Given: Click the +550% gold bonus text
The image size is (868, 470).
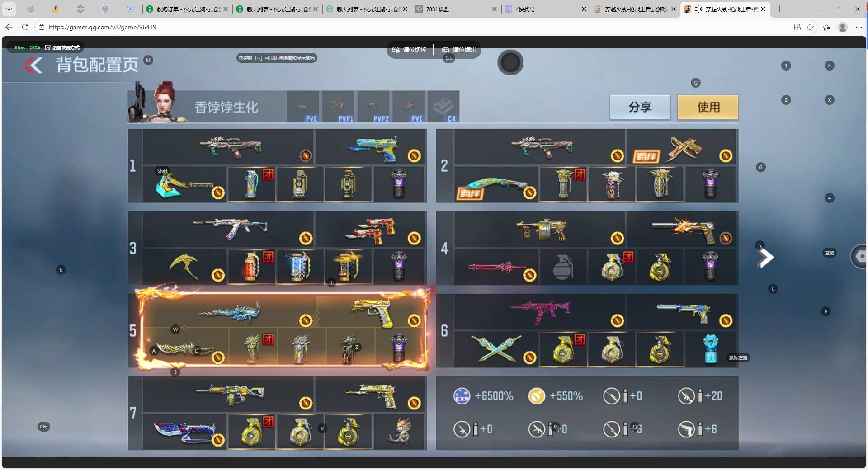Looking at the screenshot, I should point(566,396).
